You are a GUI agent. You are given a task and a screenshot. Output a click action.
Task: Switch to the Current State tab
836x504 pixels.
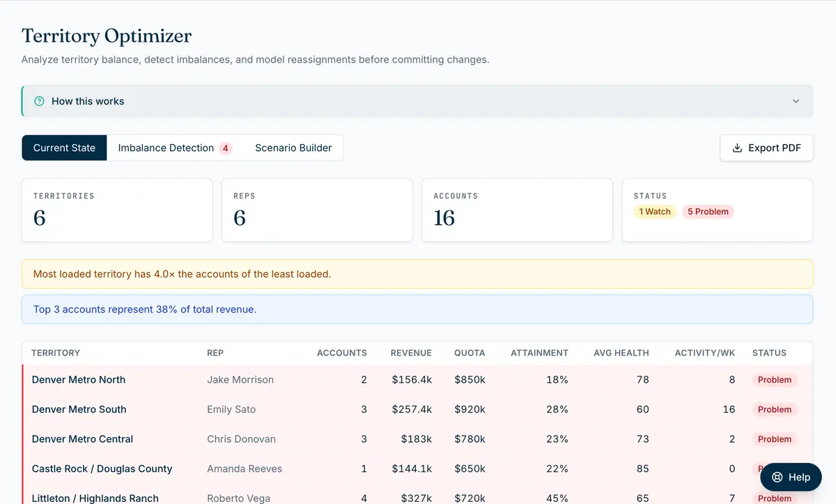point(64,148)
